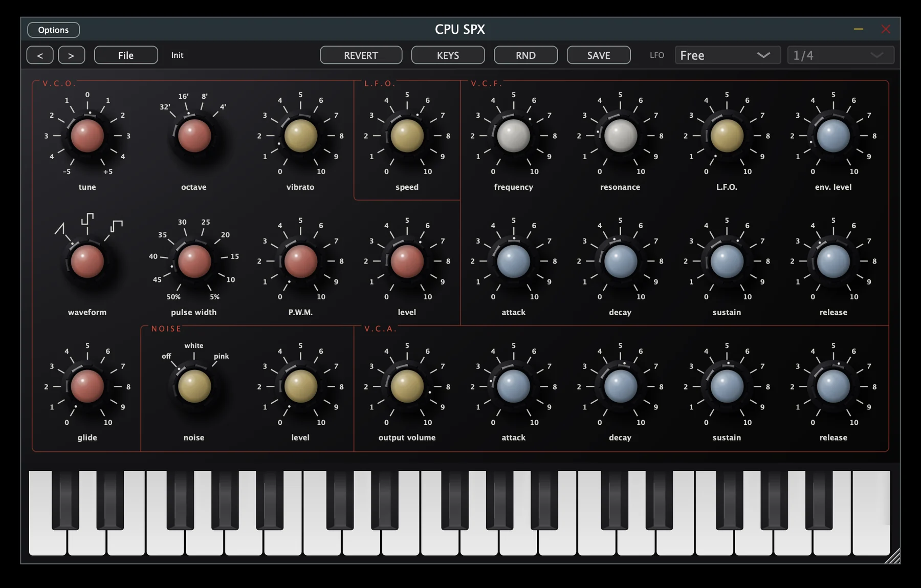The height and width of the screenshot is (588, 921).
Task: Save the preset with SAVE
Action: [599, 55]
